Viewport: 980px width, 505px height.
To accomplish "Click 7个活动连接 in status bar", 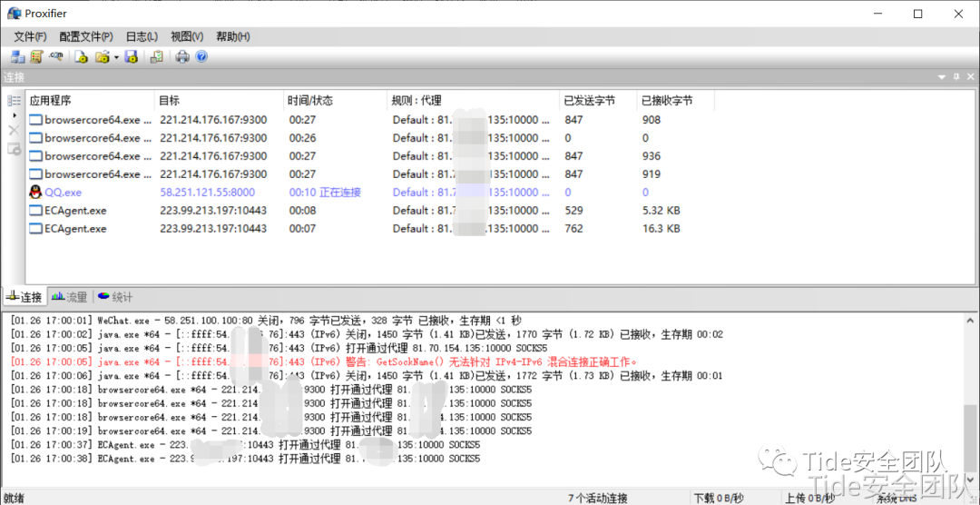I will point(597,498).
